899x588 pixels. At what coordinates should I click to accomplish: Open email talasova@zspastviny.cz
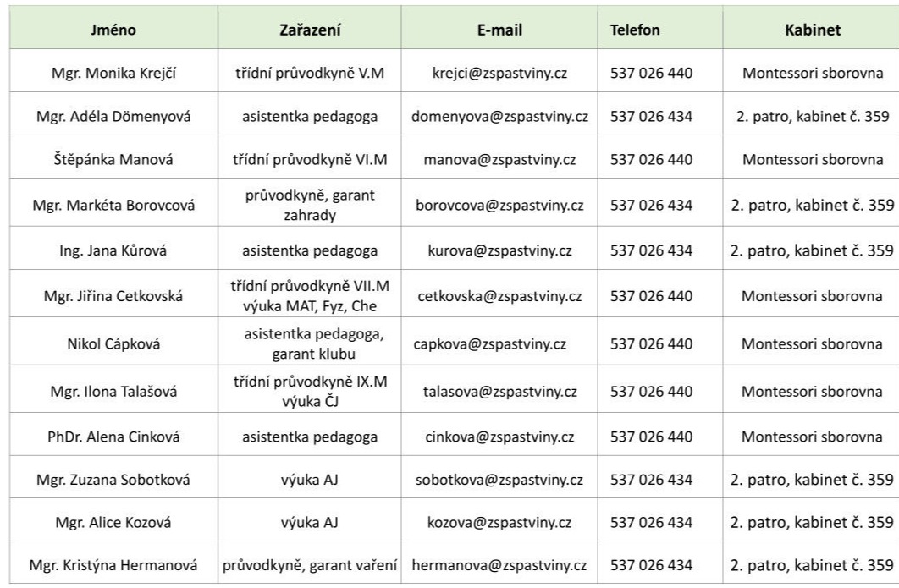[499, 392]
